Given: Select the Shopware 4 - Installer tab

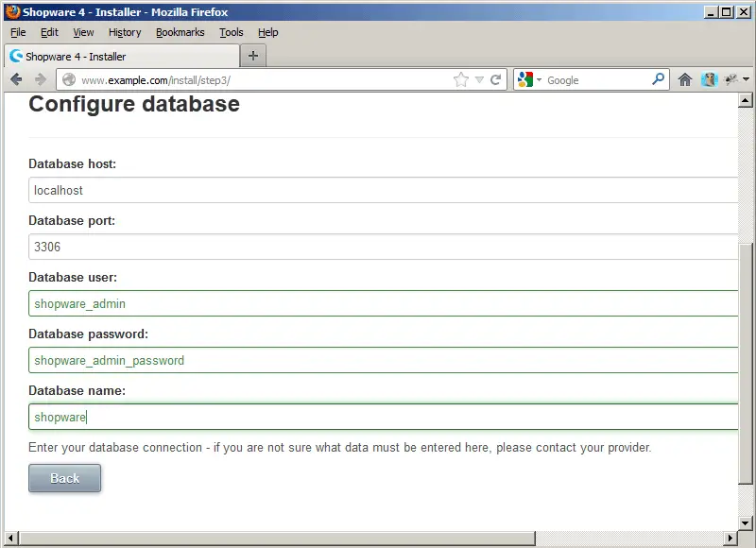Looking at the screenshot, I should point(122,56).
